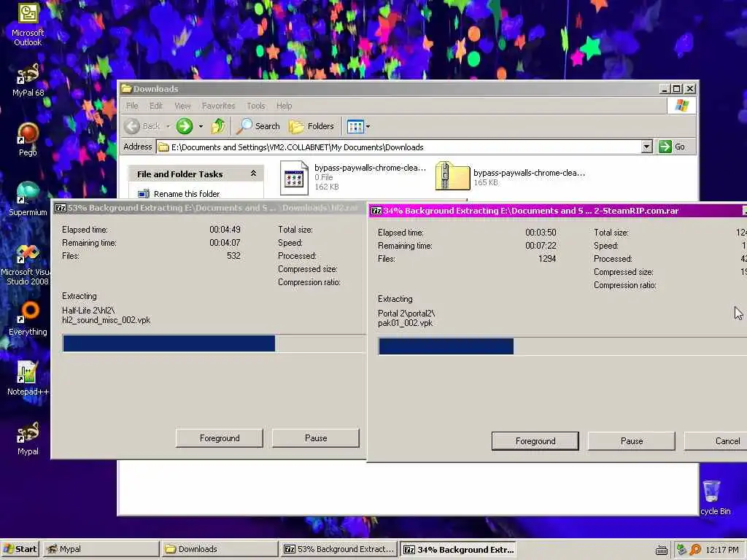
Task: Open the File menu
Action: click(132, 106)
